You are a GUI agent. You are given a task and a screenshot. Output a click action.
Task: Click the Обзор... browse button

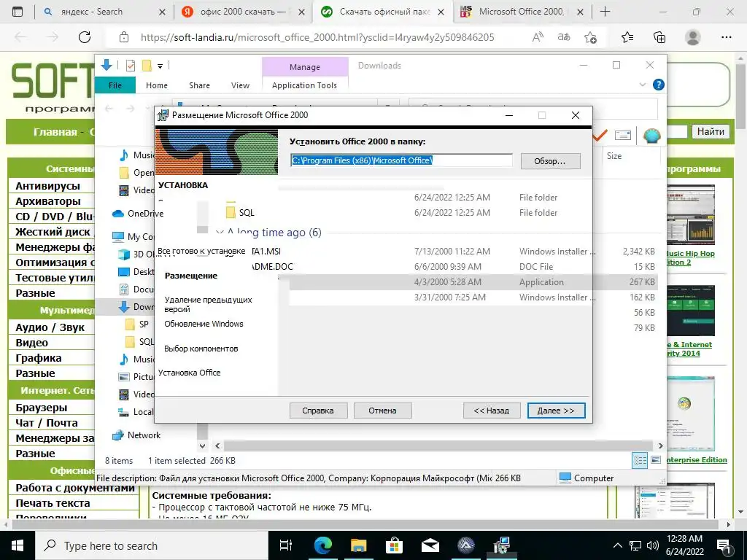(x=550, y=161)
